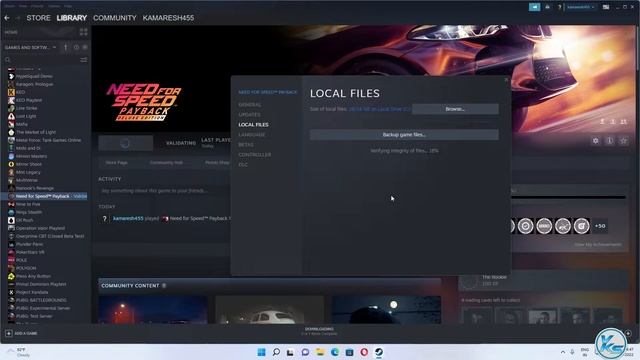The width and height of the screenshot is (640, 360).
Task: Open the LANGUAGE properties tab
Action: (251, 135)
